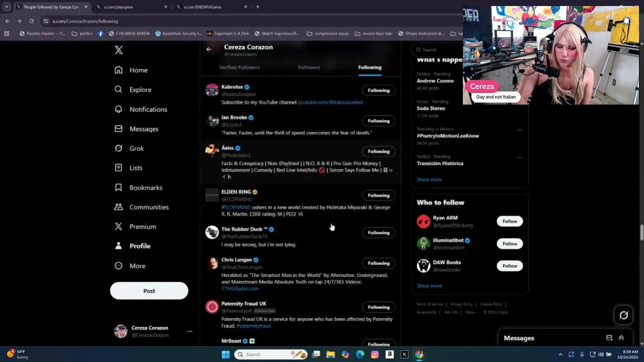Image resolution: width=644 pixels, height=362 pixels.
Task: Open Facebook bookmark icon
Action: pyautogui.click(x=101, y=34)
